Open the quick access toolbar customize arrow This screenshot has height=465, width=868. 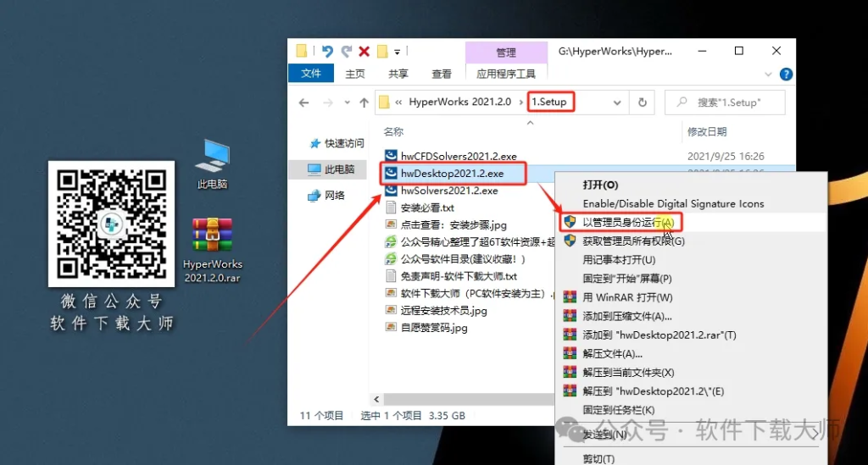397,52
